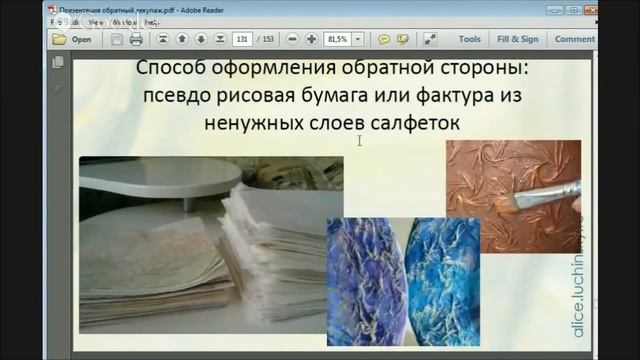Click the Save file icon

(117, 39)
